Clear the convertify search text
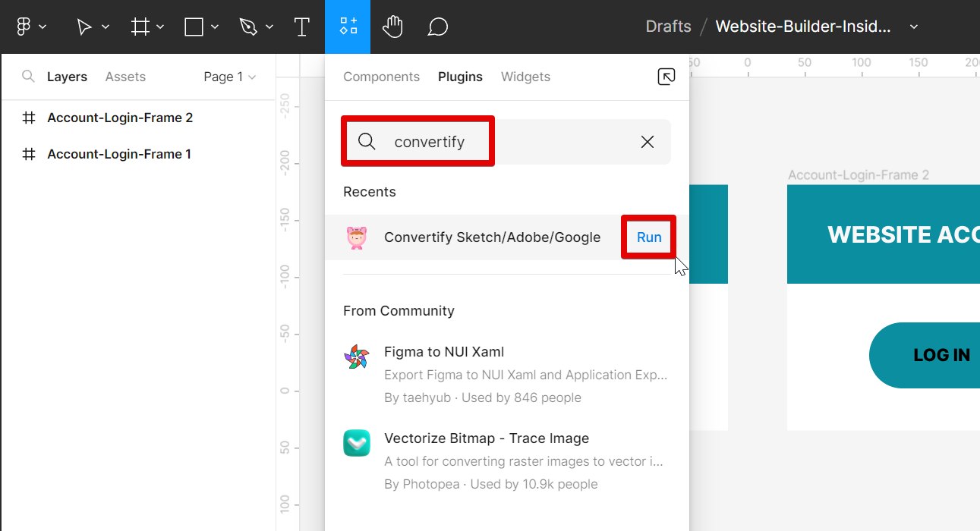980x531 pixels. pos(647,142)
